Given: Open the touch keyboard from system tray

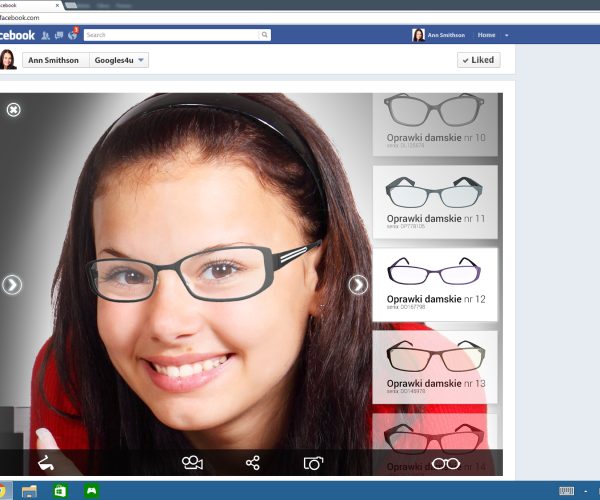Looking at the screenshot, I should [x=566, y=491].
